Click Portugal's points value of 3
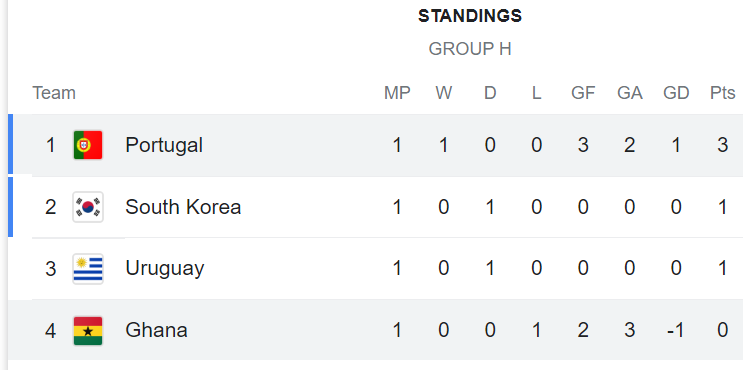Image resolution: width=743 pixels, height=370 pixels. pyautogui.click(x=722, y=145)
